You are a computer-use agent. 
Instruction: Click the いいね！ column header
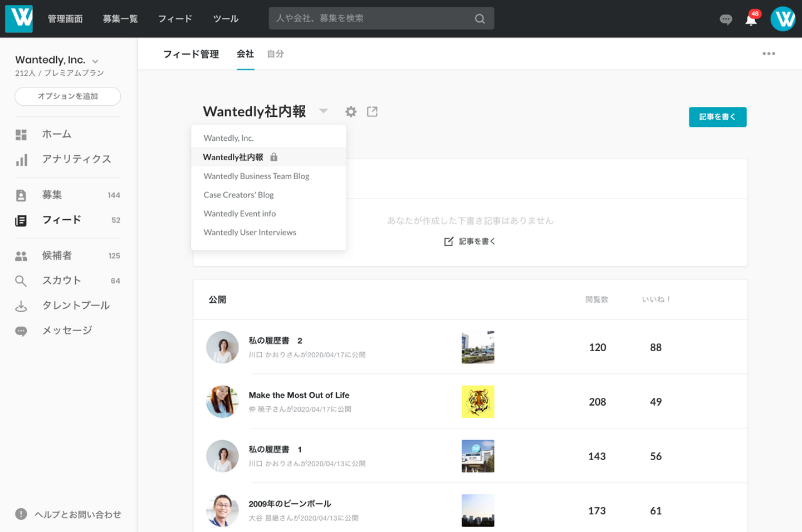coord(656,299)
